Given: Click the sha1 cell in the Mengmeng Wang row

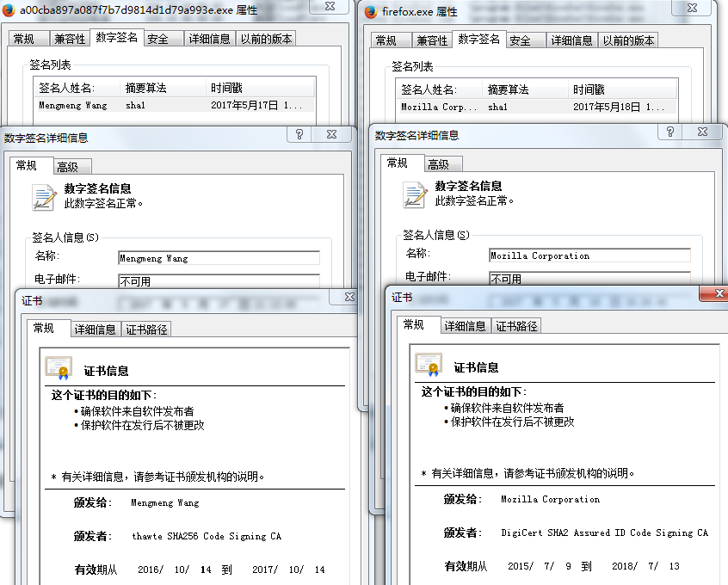Looking at the screenshot, I should click(x=136, y=105).
